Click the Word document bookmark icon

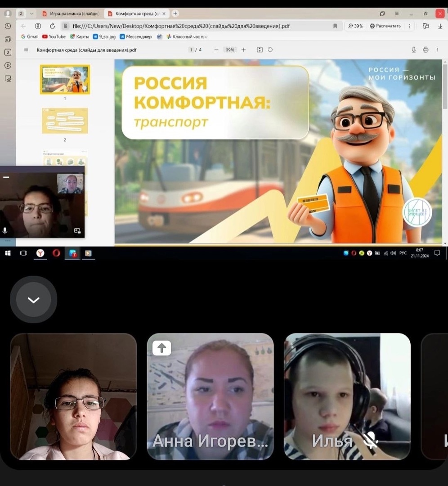pos(159,36)
